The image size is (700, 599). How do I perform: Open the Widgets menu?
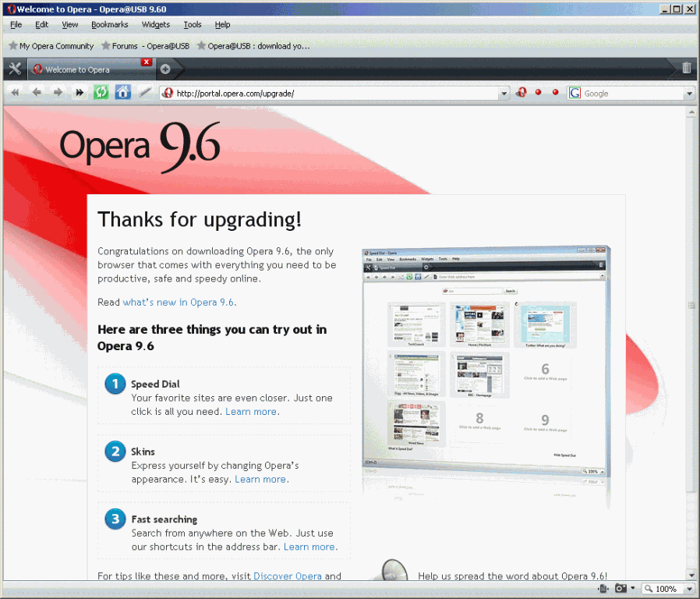[155, 24]
